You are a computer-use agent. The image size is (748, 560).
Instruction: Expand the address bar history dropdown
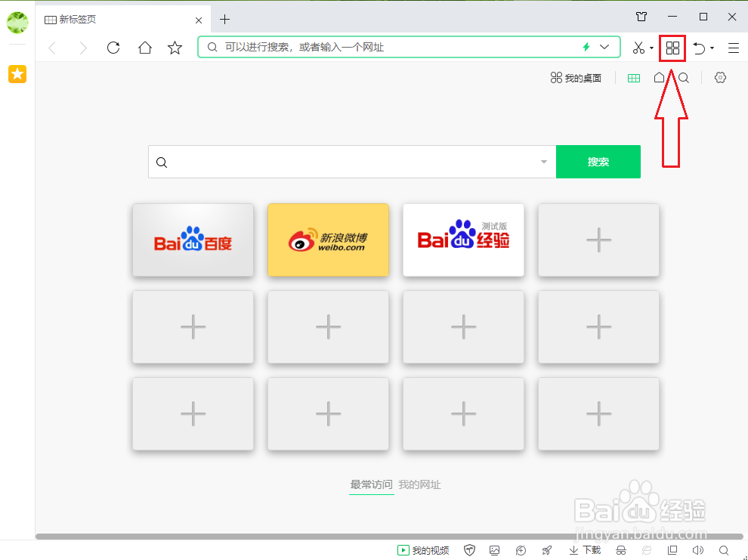click(x=604, y=47)
